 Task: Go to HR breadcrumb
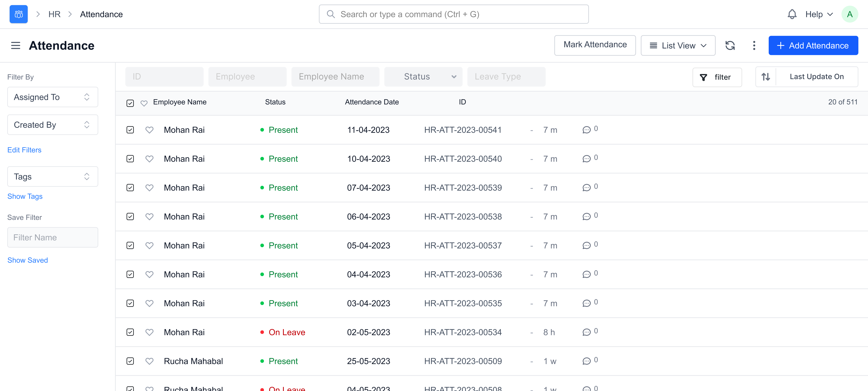54,14
